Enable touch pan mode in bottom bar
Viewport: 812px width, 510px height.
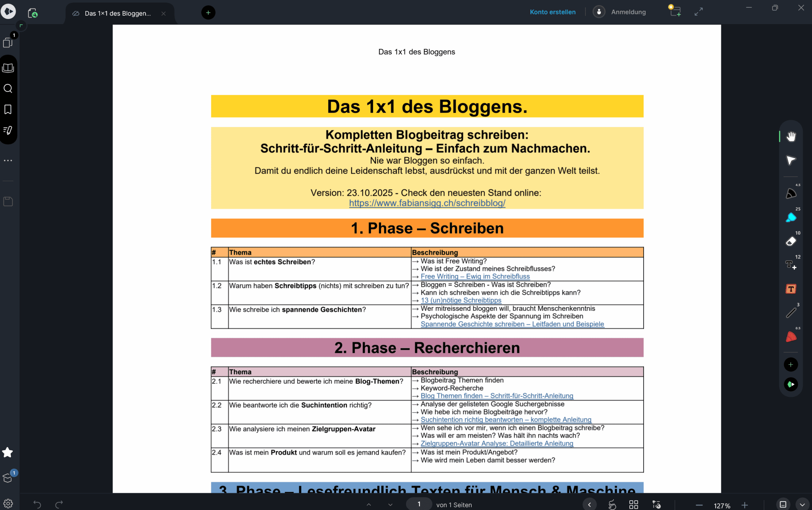pyautogui.click(x=612, y=504)
